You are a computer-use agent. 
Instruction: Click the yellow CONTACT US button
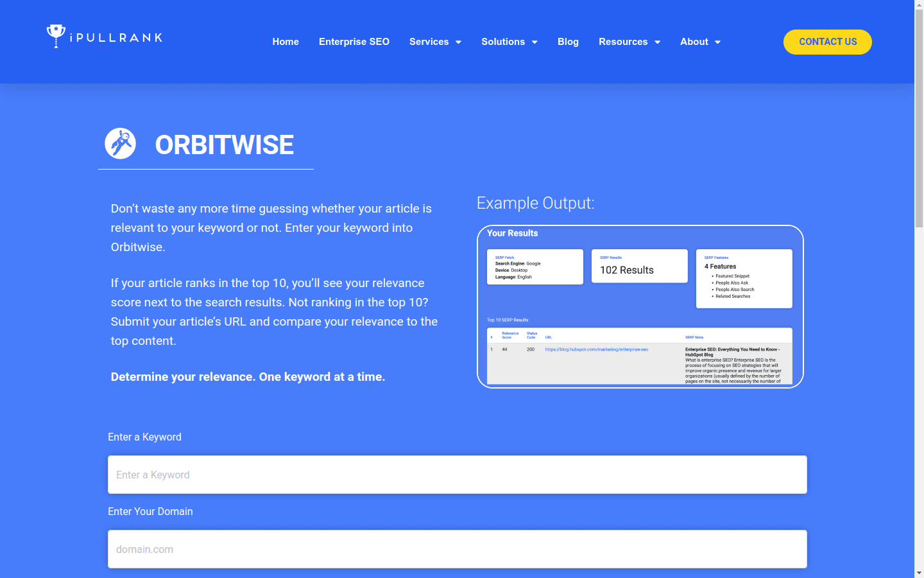(x=827, y=42)
